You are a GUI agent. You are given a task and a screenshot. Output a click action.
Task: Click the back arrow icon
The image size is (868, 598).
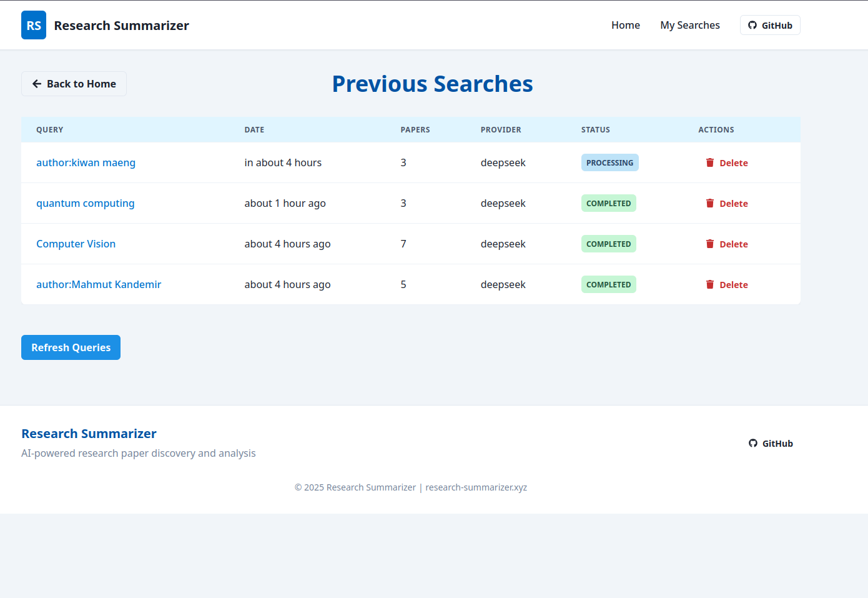point(37,84)
